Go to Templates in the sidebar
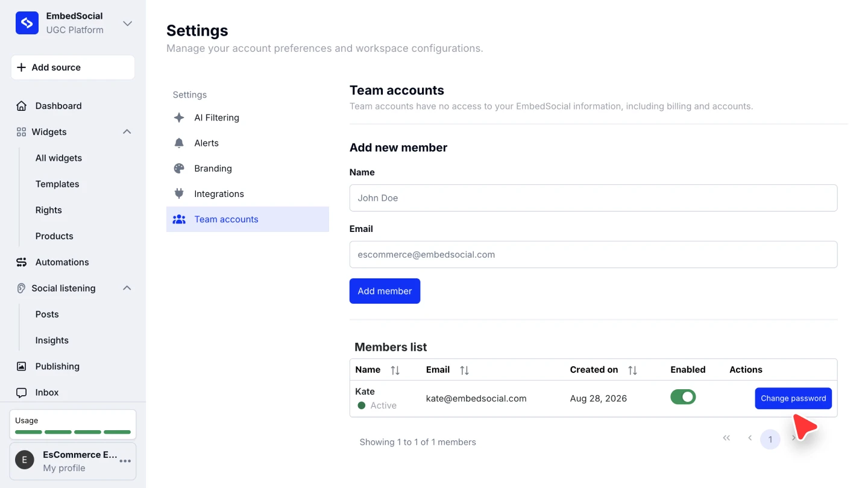Screen dimensions: 868x488 (57, 184)
